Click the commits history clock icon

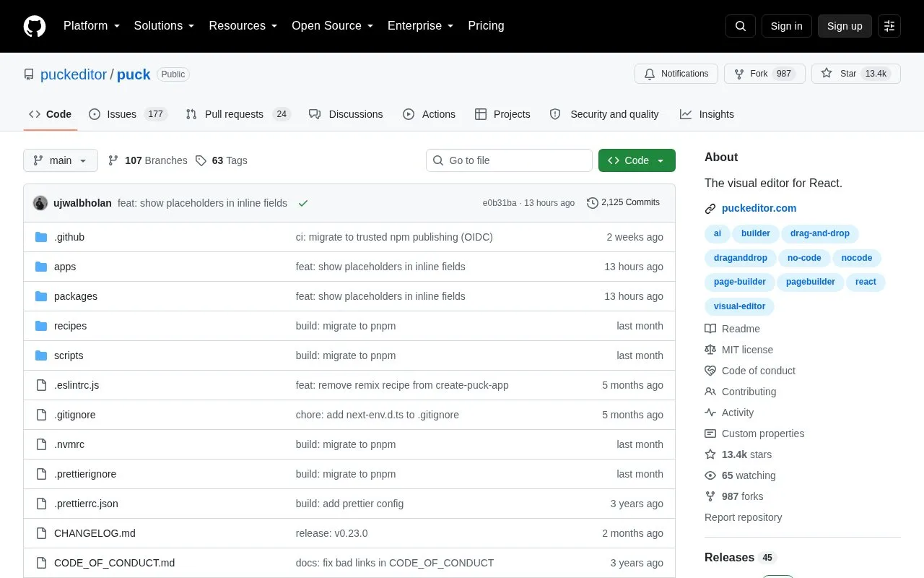[593, 203]
